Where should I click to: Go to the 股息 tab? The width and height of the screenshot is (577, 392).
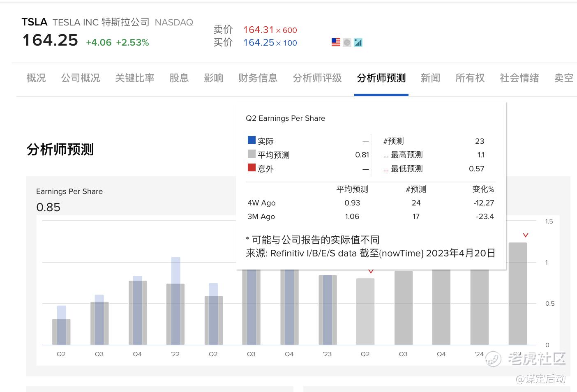tap(179, 78)
